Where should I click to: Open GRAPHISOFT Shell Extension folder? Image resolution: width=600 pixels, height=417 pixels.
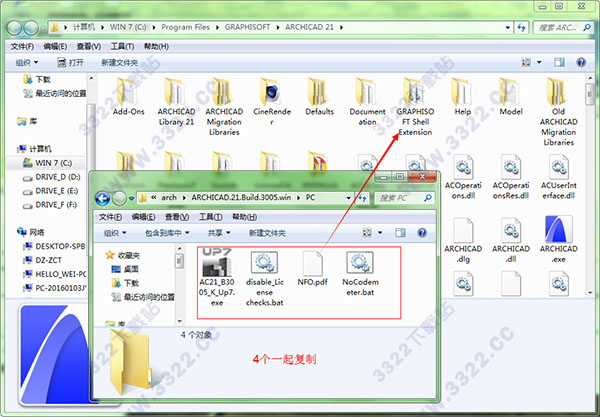pos(415,107)
